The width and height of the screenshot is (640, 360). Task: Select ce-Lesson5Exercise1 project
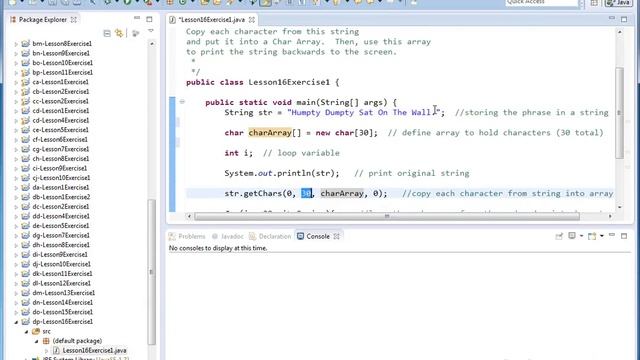tap(60, 130)
